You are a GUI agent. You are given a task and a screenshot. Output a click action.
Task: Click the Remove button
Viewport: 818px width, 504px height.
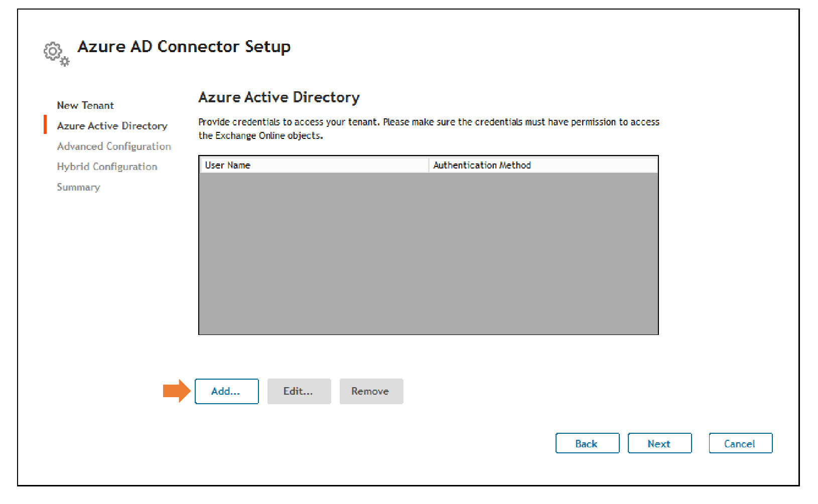coord(371,391)
